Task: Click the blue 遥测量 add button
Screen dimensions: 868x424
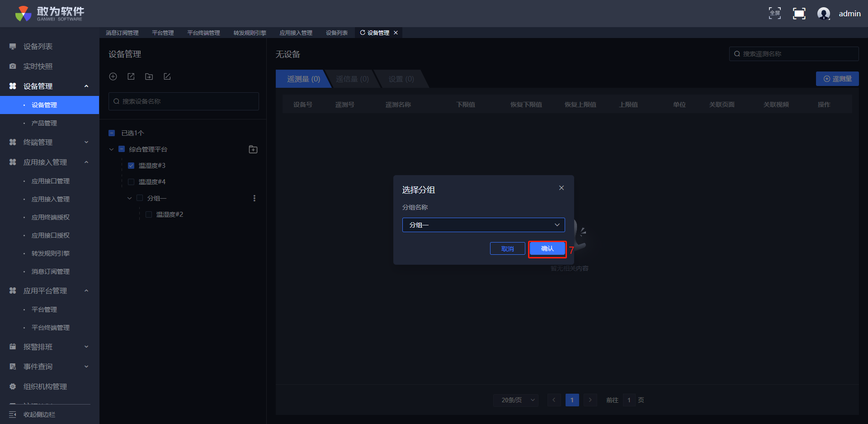Action: coord(837,79)
